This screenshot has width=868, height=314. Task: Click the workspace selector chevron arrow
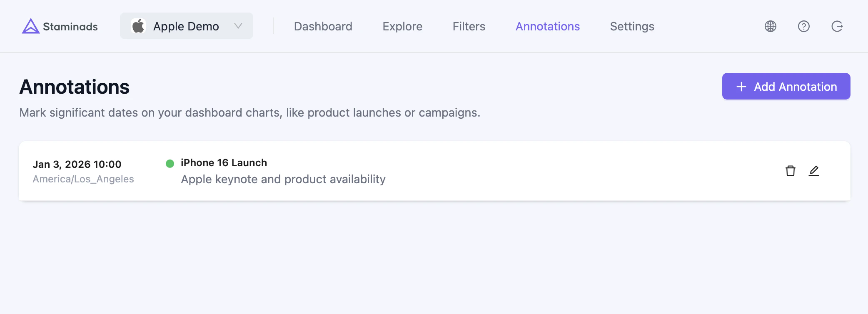tap(238, 26)
